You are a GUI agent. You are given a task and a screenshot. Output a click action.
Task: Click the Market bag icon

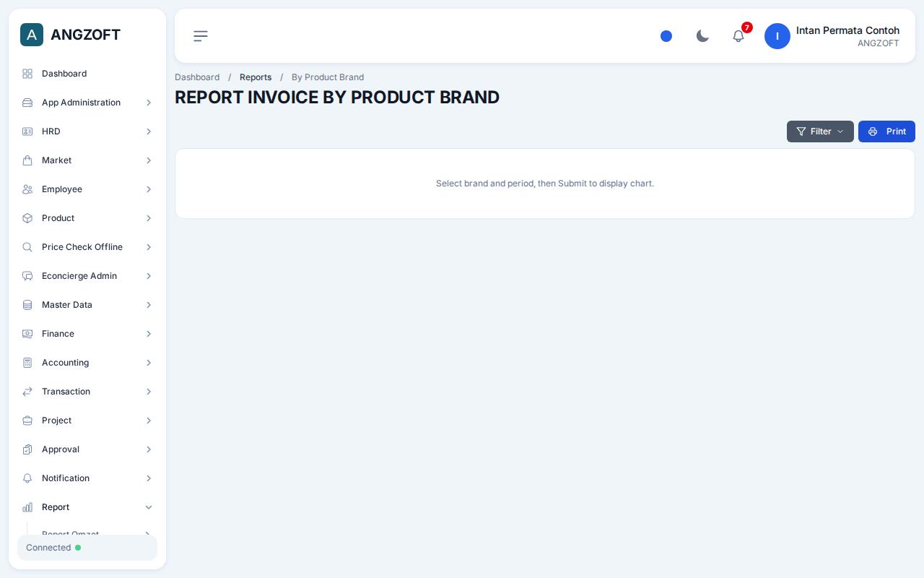[27, 160]
